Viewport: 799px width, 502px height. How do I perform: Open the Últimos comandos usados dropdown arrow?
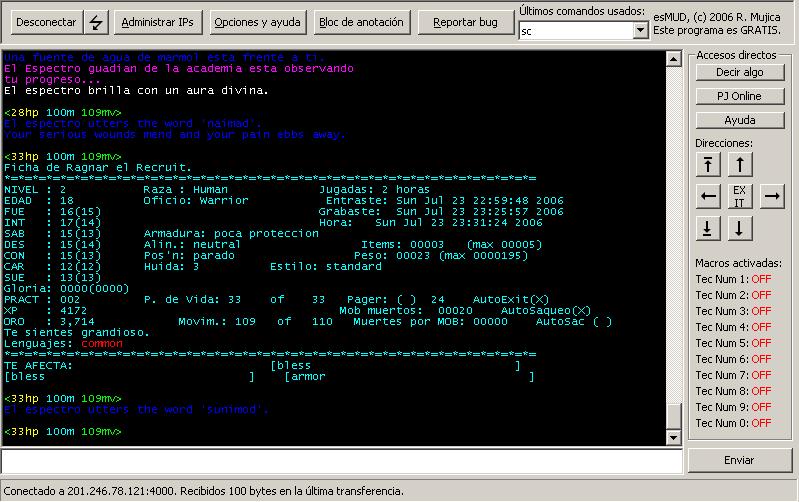[x=641, y=31]
